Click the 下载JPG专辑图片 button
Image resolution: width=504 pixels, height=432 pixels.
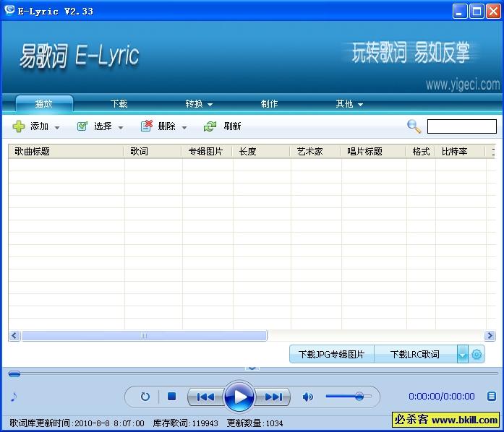pyautogui.click(x=332, y=354)
